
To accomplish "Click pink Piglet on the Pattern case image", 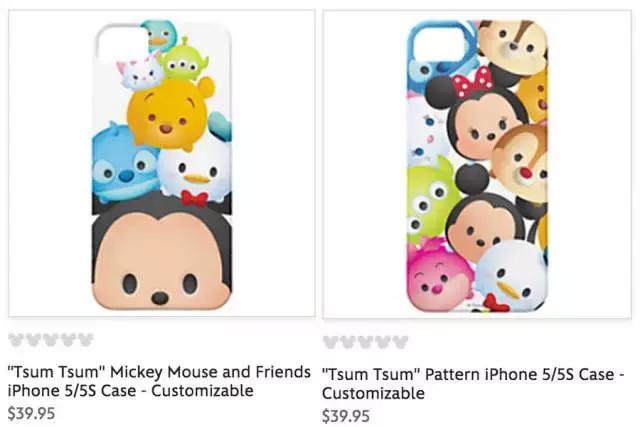I will 437,278.
